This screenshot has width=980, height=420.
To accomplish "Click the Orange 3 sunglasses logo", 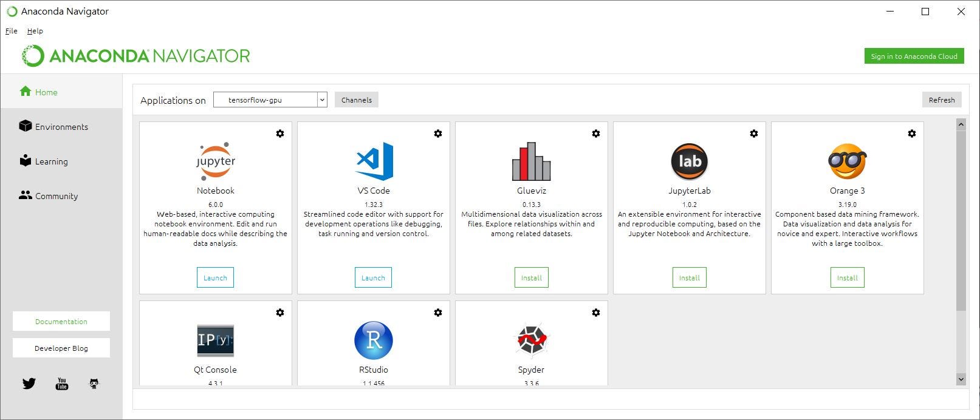I will click(x=847, y=161).
